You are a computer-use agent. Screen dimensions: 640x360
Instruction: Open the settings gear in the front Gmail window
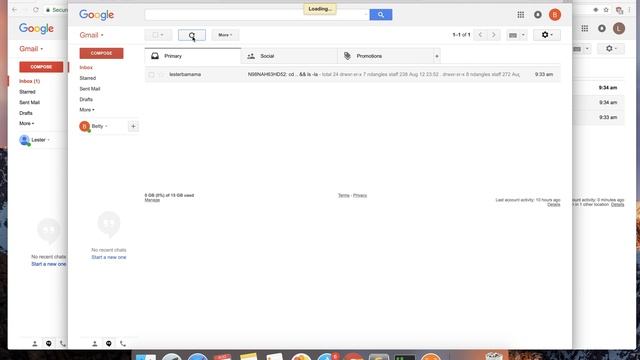click(x=547, y=35)
